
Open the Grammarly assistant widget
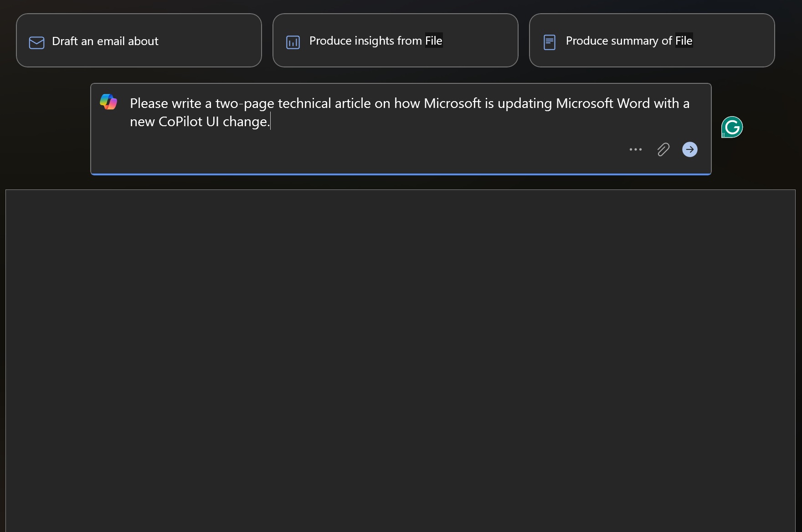point(731,127)
